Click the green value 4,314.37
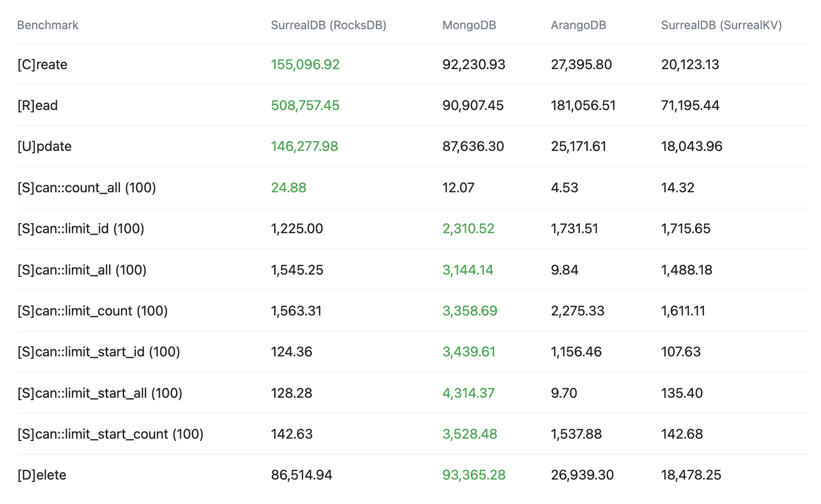This screenshot has height=504, width=821. [x=468, y=393]
